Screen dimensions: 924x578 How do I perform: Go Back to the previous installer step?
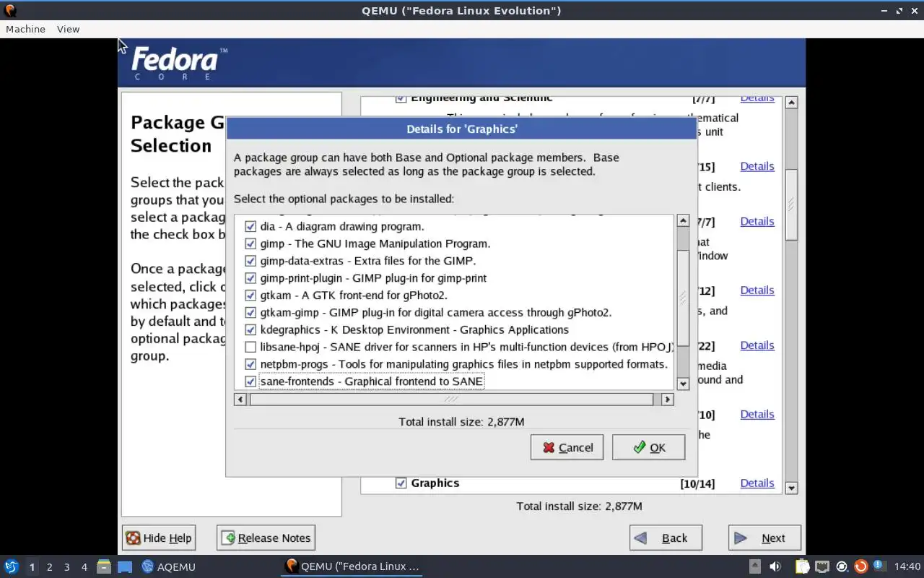point(666,538)
